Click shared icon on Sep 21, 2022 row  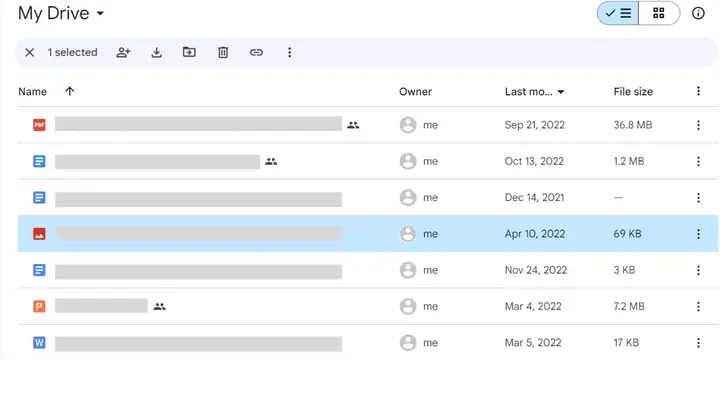(x=353, y=125)
